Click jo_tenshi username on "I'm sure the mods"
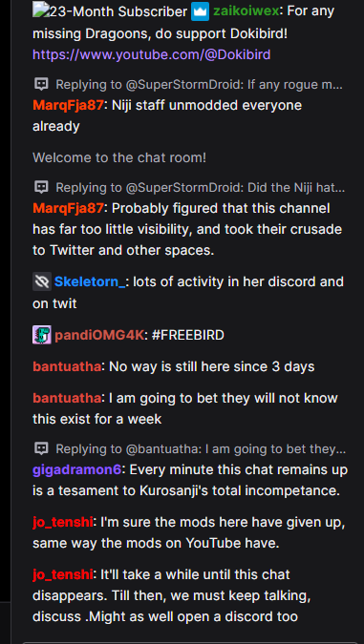The image size is (364, 644). click(62, 523)
